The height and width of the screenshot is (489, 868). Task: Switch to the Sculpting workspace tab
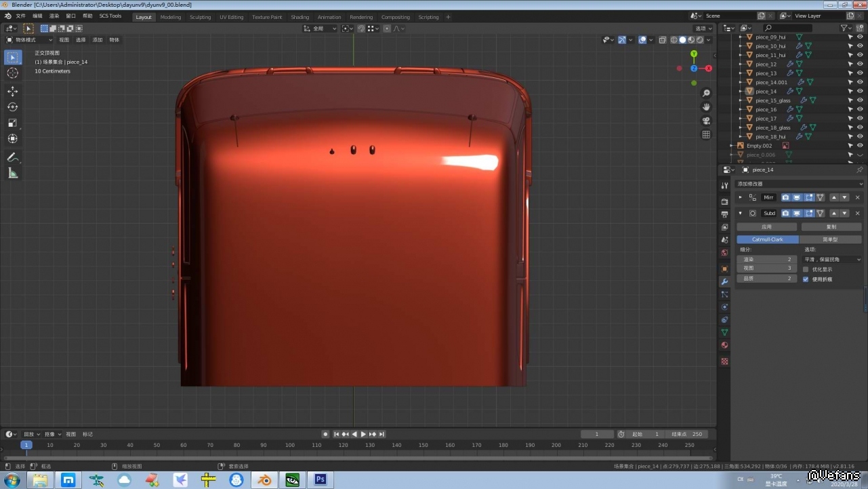tap(200, 17)
